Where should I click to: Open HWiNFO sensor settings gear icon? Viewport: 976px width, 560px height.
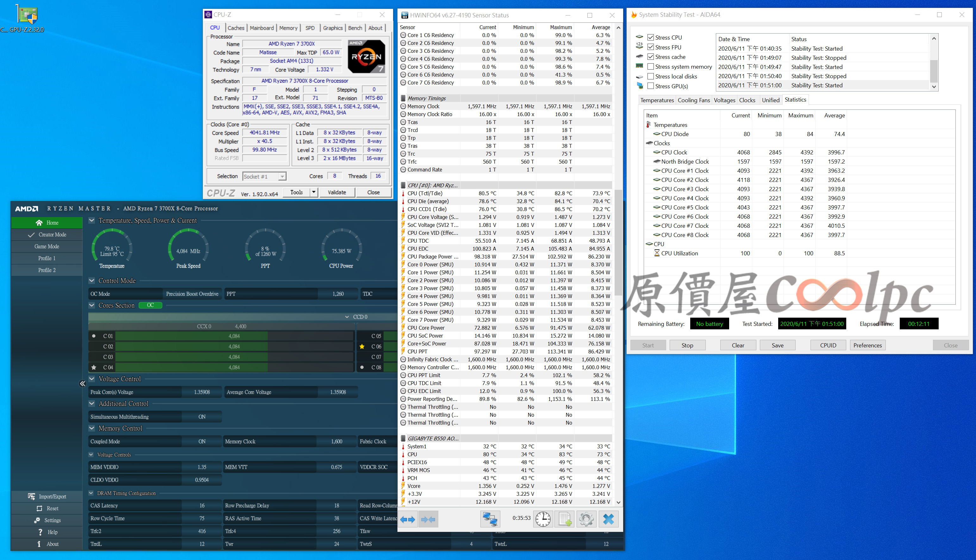coord(586,519)
